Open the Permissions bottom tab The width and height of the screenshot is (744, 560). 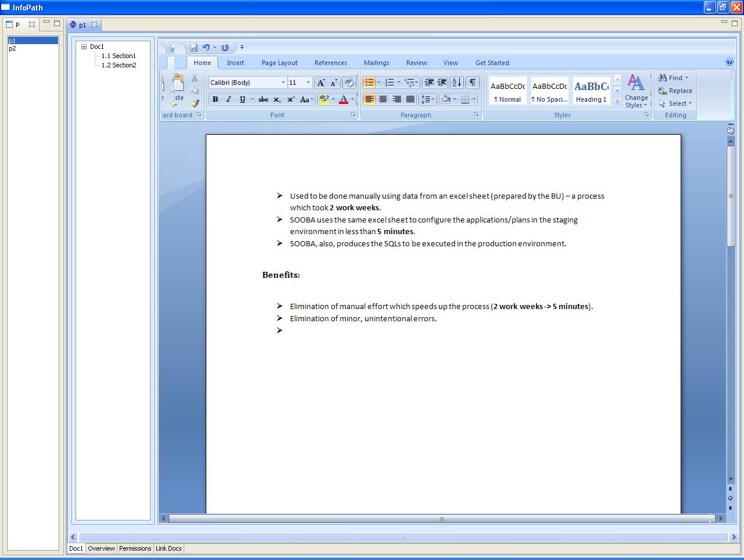click(135, 548)
